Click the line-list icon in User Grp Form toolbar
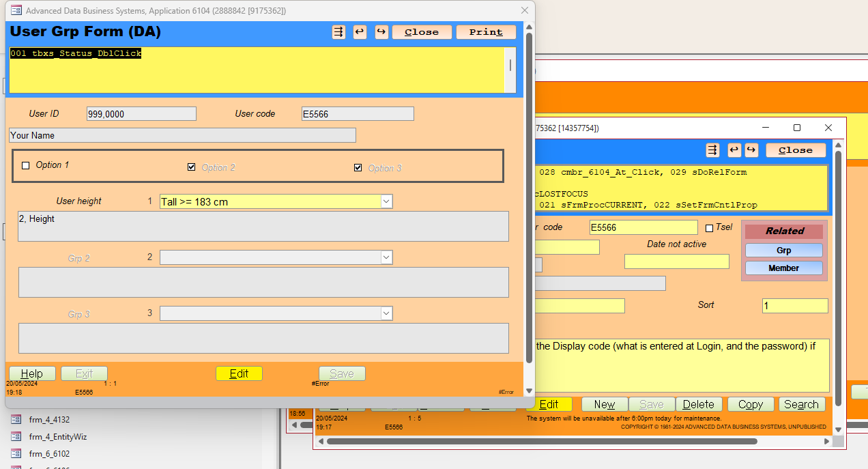Screen dimensions: 868x469 [x=338, y=31]
